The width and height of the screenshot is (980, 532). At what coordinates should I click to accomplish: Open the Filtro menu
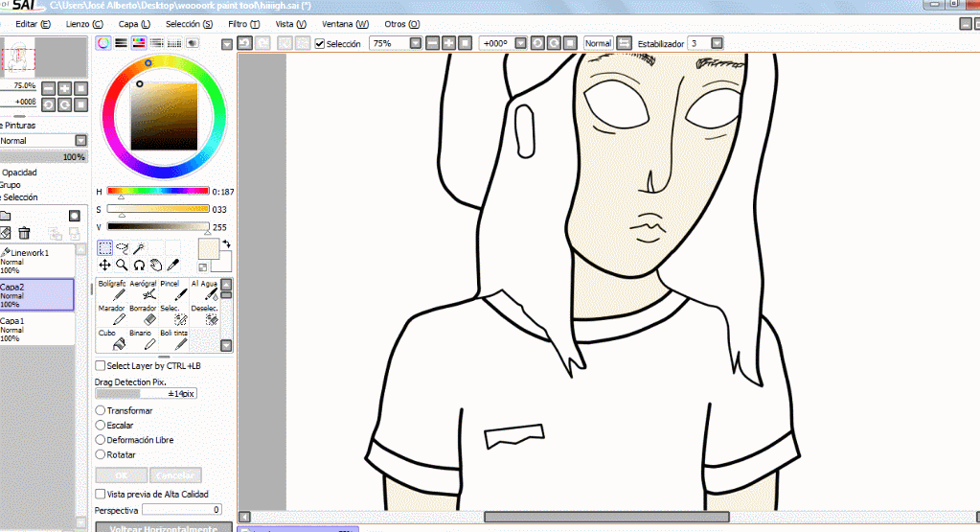(x=243, y=24)
